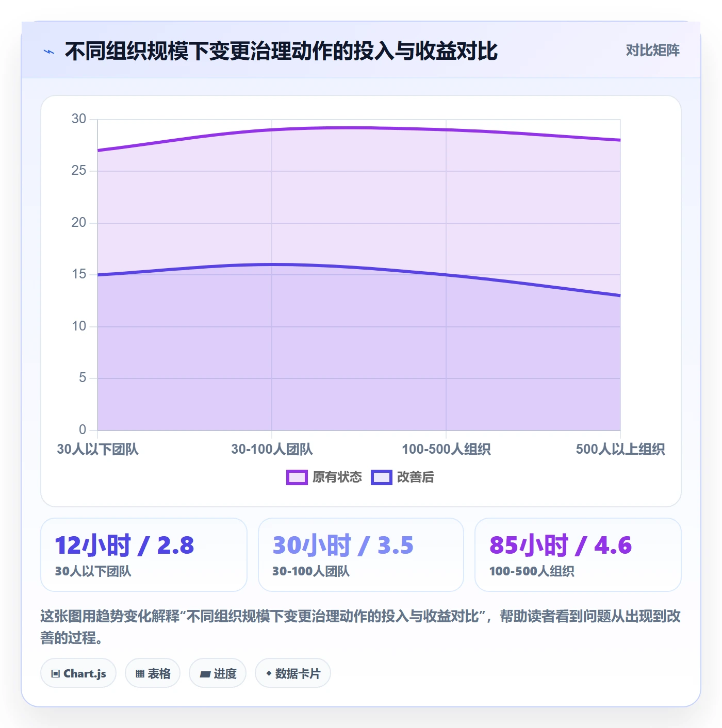Screen dimensions: 722x728
Task: Select the Chart.js tag chip
Action: [78, 673]
